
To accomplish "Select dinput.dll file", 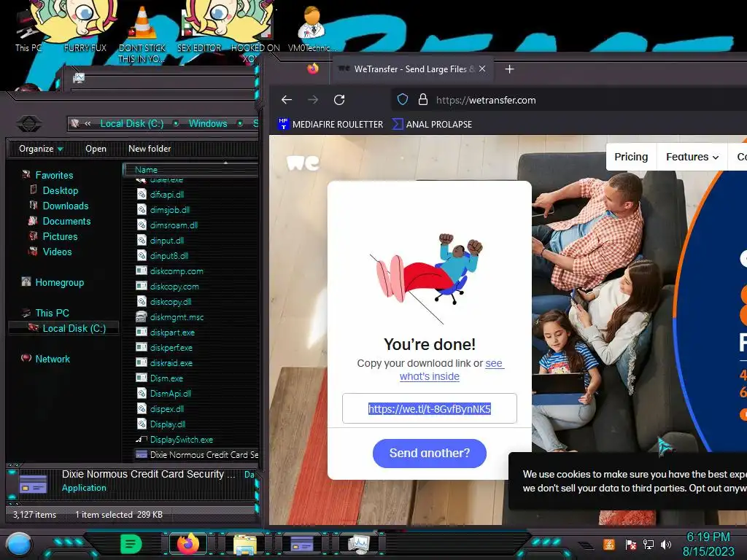I will pyautogui.click(x=166, y=241).
